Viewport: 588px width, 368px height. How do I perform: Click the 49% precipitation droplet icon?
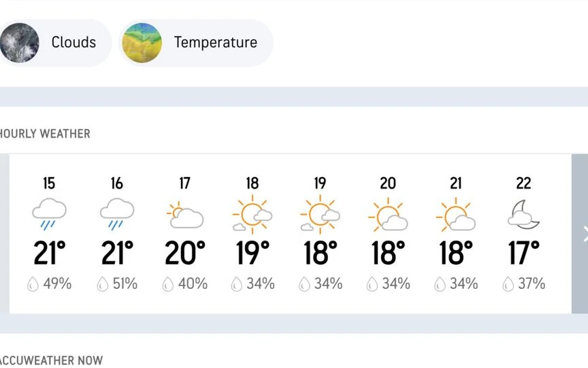[33, 284]
